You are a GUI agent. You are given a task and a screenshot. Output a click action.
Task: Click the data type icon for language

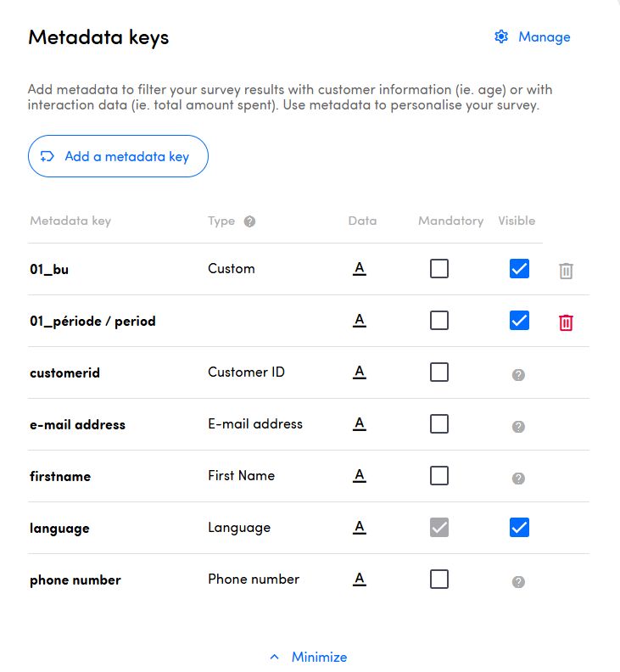[x=360, y=528]
